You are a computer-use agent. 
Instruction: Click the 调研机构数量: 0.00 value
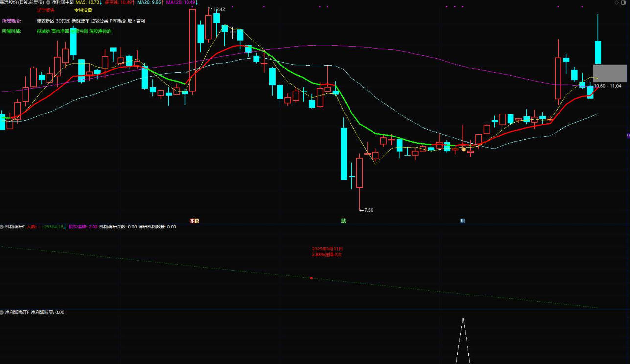point(157,227)
